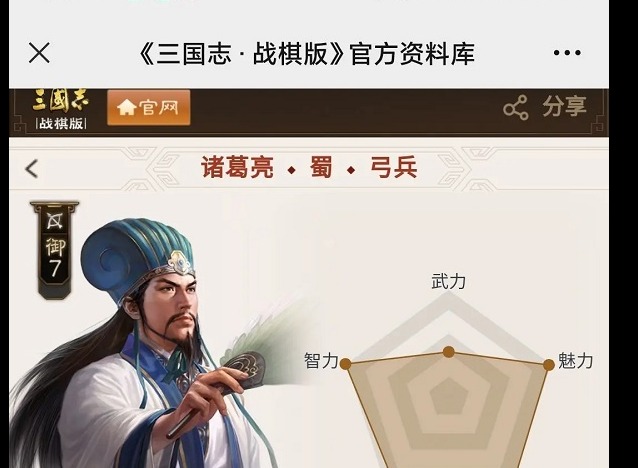Click the 武力 radar chart label

tap(448, 282)
